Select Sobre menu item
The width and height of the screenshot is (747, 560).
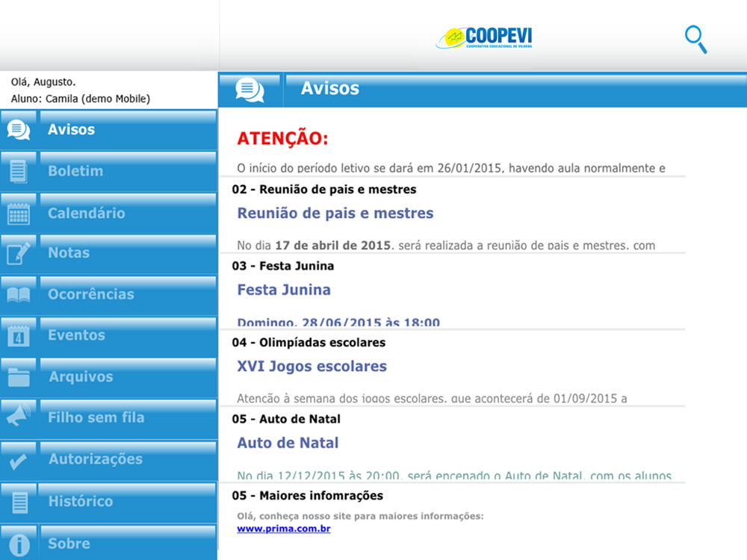108,542
